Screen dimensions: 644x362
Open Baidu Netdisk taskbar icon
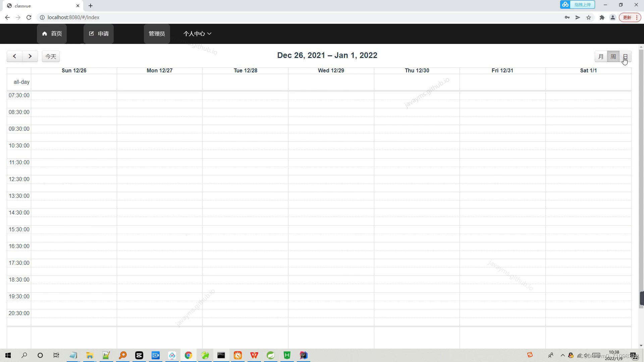pyautogui.click(x=172, y=355)
